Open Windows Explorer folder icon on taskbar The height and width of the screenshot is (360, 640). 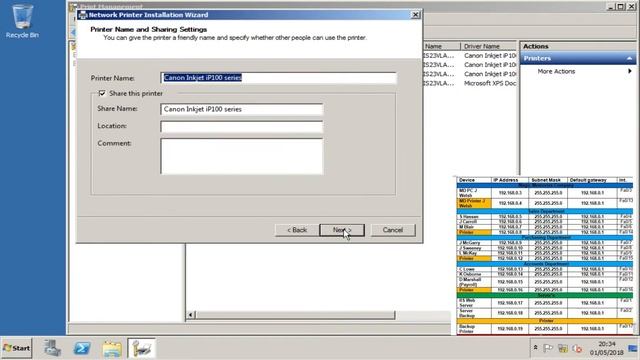pyautogui.click(x=112, y=348)
